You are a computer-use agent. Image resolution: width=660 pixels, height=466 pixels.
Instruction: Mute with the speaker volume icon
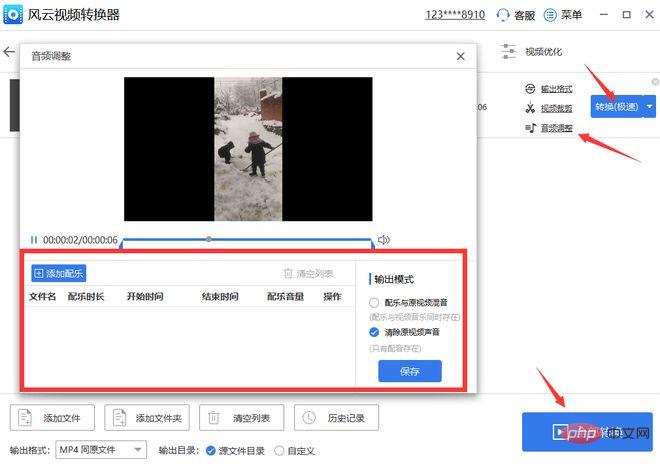(x=383, y=240)
